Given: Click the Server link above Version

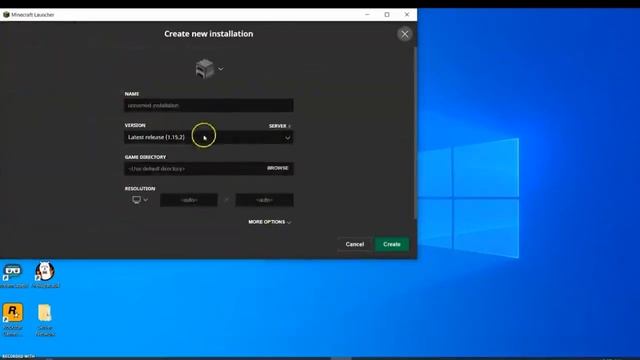Looking at the screenshot, I should click(x=280, y=126).
